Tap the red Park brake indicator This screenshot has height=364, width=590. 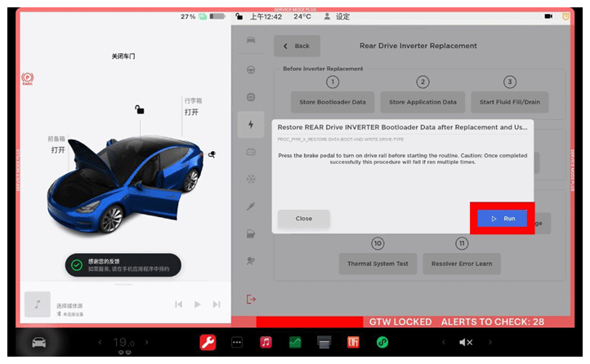28,78
